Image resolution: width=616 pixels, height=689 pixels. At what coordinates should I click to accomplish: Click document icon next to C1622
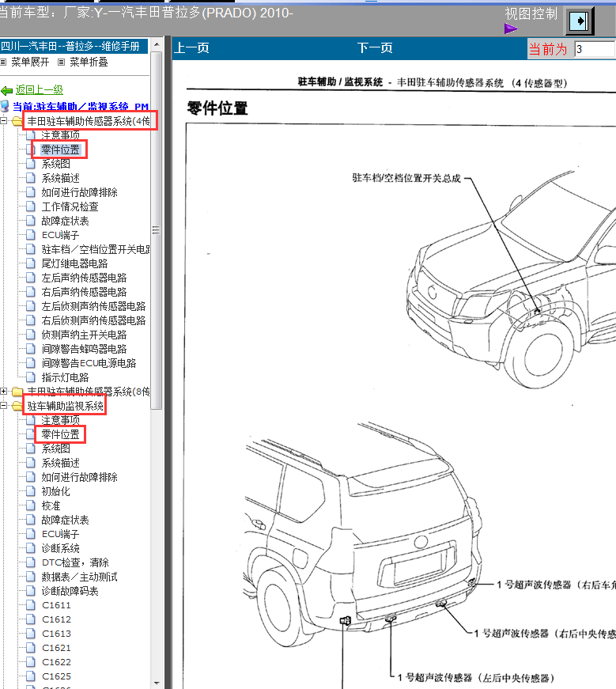pos(30,662)
